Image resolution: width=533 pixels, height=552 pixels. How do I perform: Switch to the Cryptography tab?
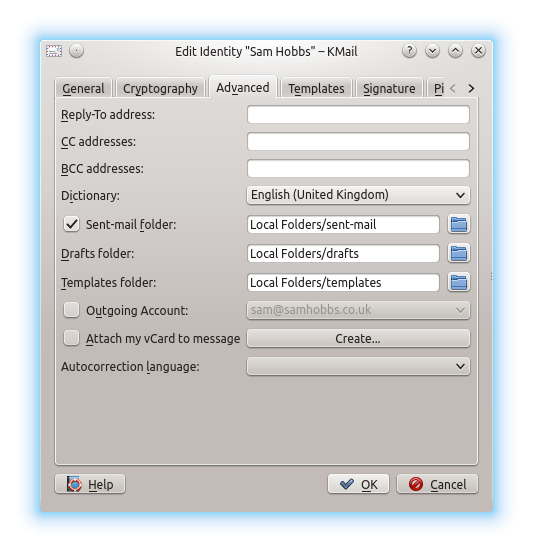160,88
